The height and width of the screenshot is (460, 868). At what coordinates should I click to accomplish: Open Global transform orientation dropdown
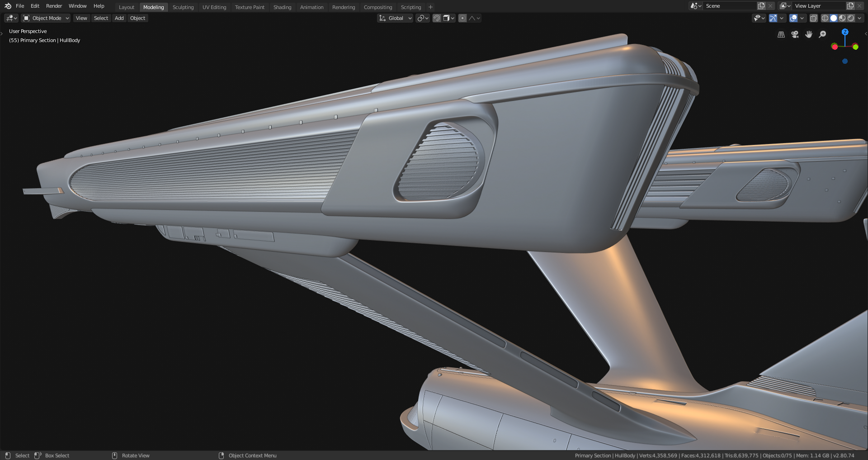pyautogui.click(x=395, y=18)
